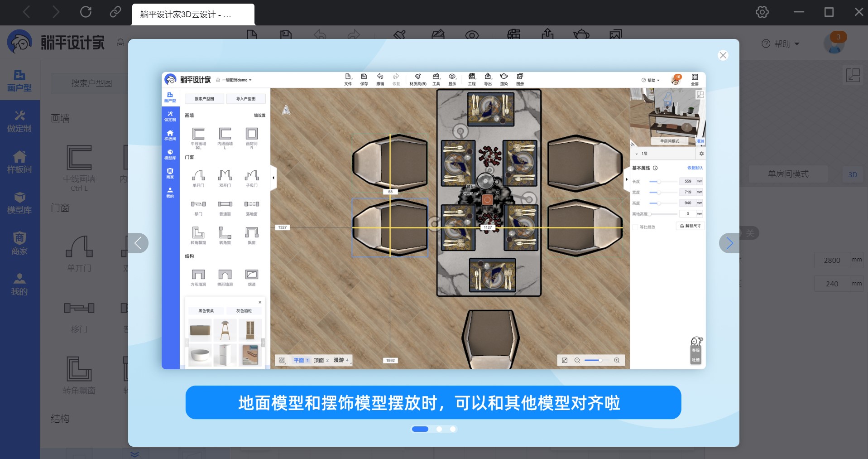Toggle the display eye icon
Image resolution: width=868 pixels, height=459 pixels.
coord(472,34)
